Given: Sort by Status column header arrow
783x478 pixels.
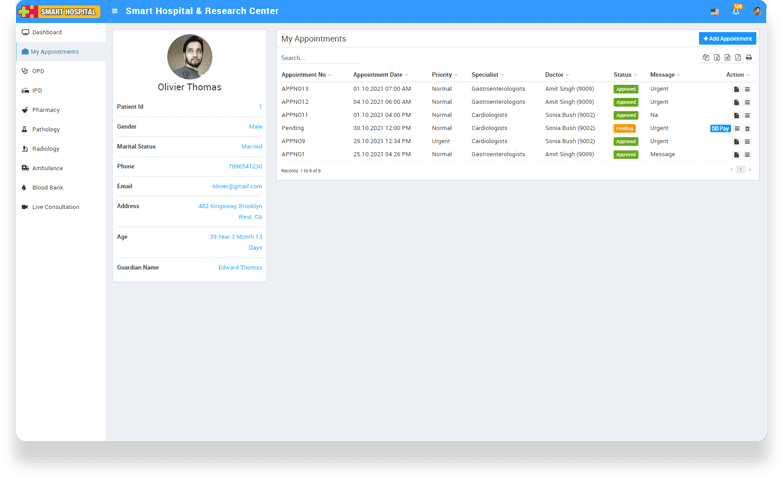Looking at the screenshot, I should (636, 75).
